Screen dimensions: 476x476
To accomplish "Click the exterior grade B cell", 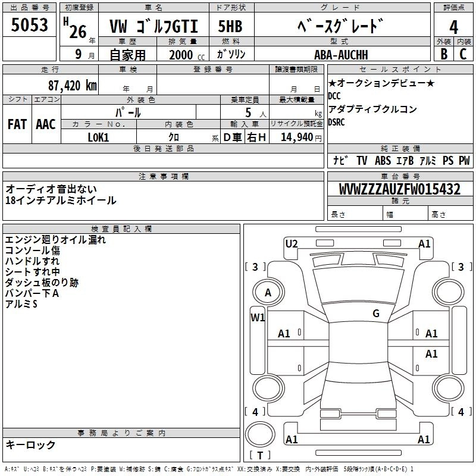I will [443, 54].
